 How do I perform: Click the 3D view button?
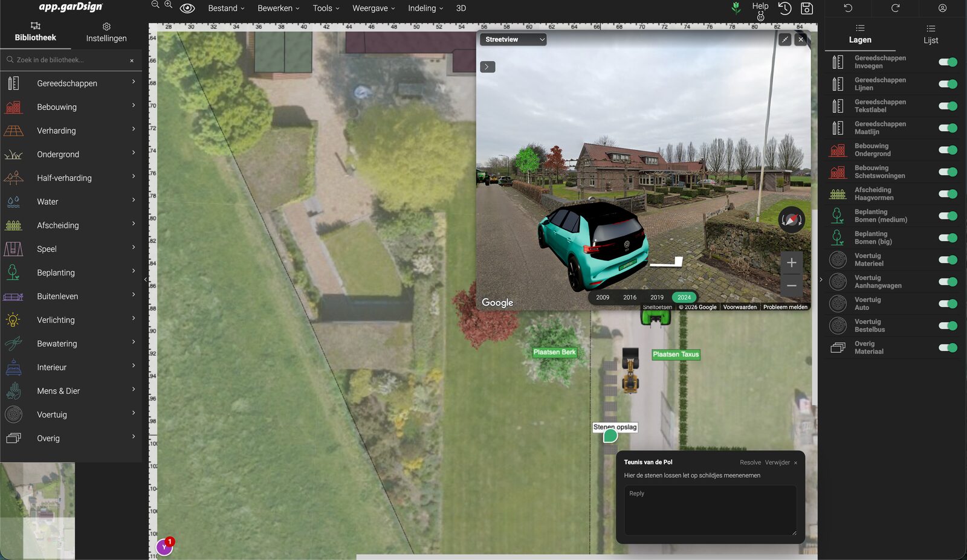(x=461, y=8)
